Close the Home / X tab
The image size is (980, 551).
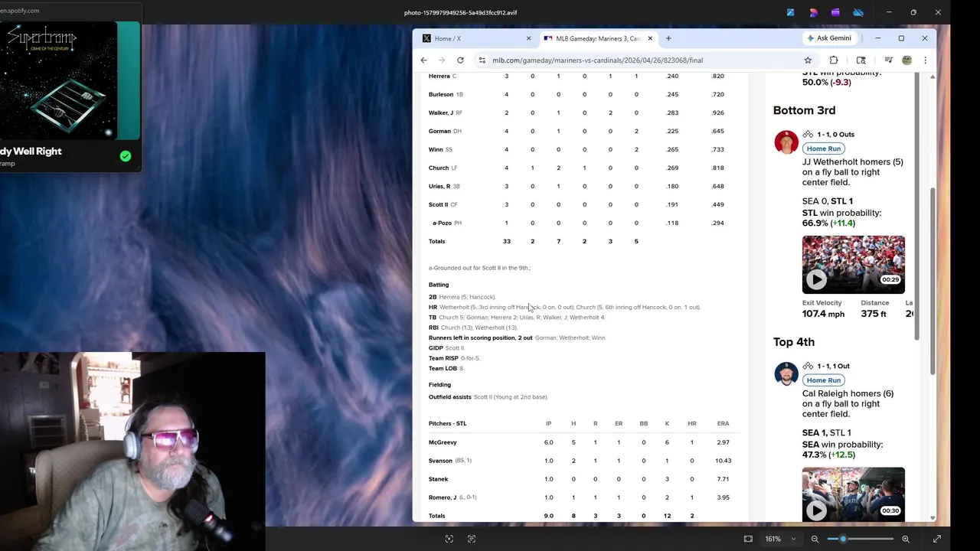pyautogui.click(x=528, y=38)
